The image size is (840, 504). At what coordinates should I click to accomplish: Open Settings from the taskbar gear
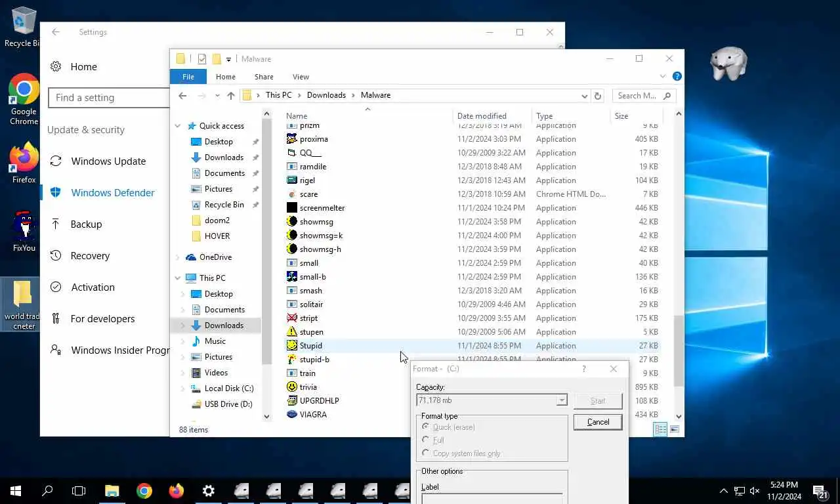click(208, 490)
